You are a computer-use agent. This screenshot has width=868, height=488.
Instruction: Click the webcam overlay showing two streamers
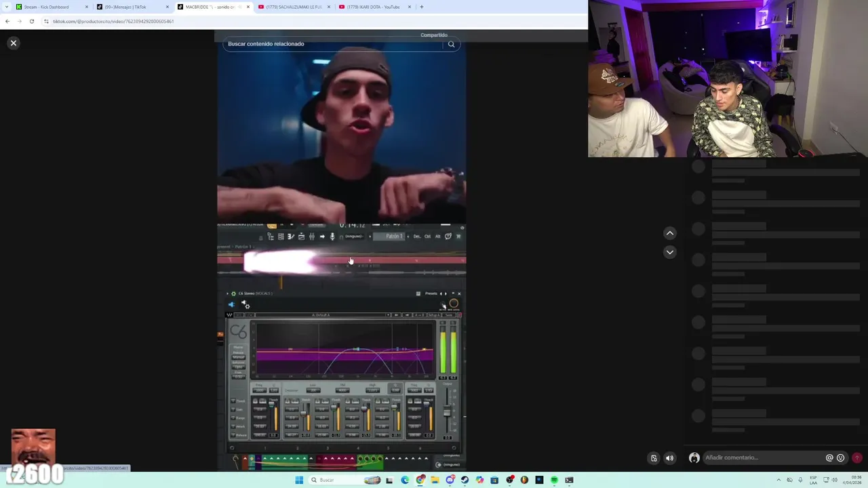728,79
